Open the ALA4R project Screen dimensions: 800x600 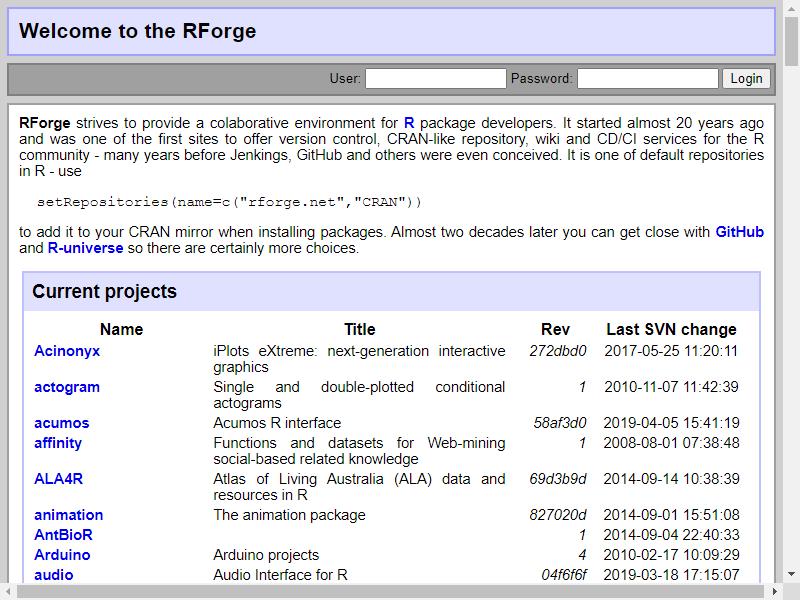58,479
